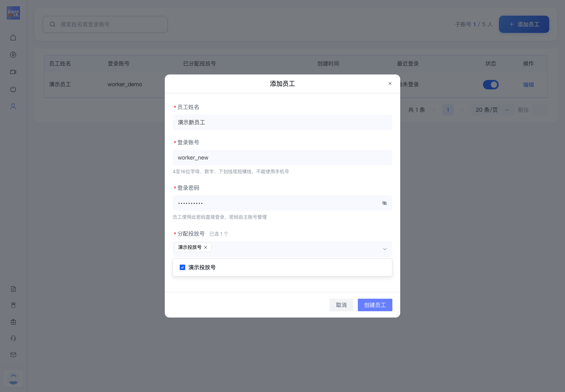Click the user avatar at sidebar bottom
565x392 pixels.
tap(13, 379)
